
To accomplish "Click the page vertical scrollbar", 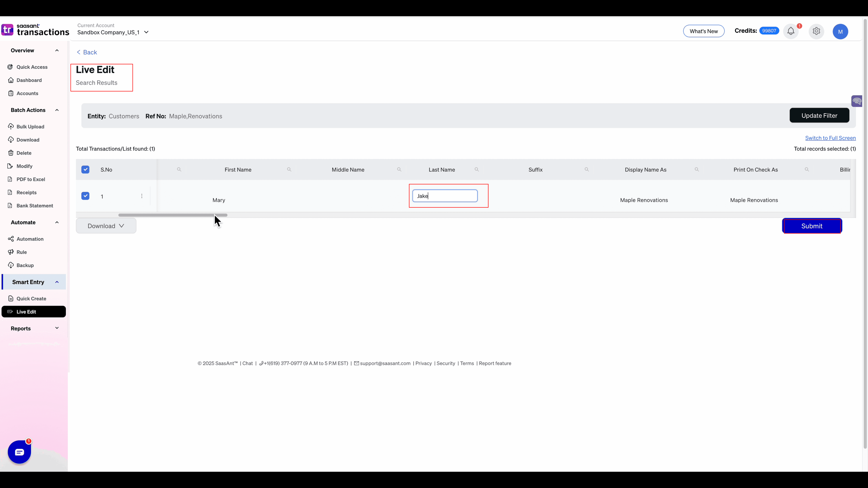I will click(865, 234).
